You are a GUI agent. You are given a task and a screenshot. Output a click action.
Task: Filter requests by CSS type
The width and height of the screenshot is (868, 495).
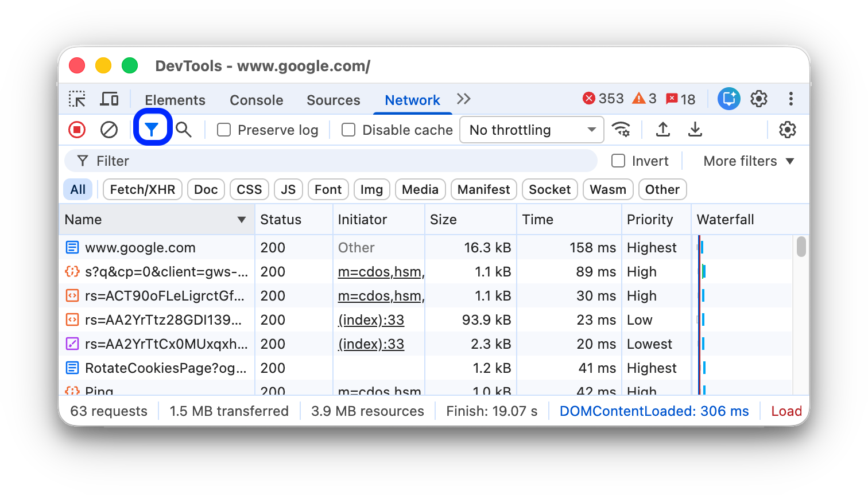(249, 189)
